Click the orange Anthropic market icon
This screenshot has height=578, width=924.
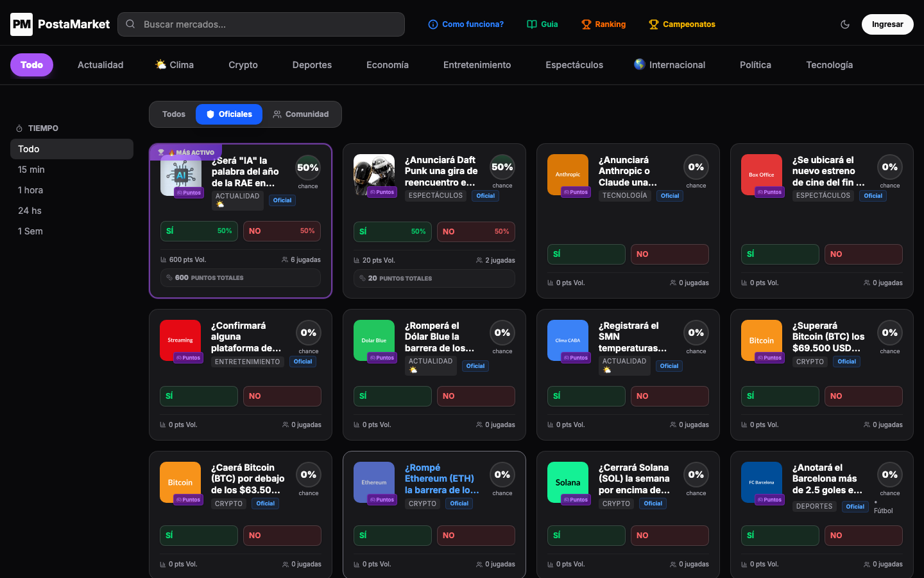(568, 175)
